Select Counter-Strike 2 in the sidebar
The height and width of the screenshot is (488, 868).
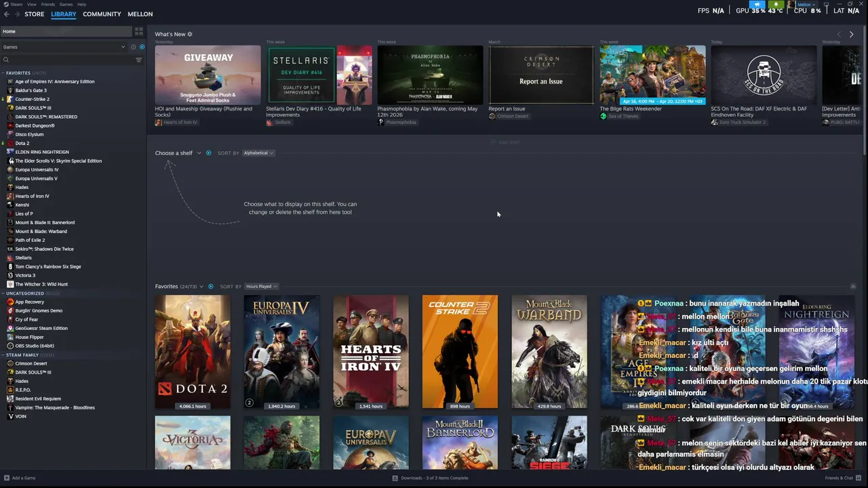click(x=32, y=99)
